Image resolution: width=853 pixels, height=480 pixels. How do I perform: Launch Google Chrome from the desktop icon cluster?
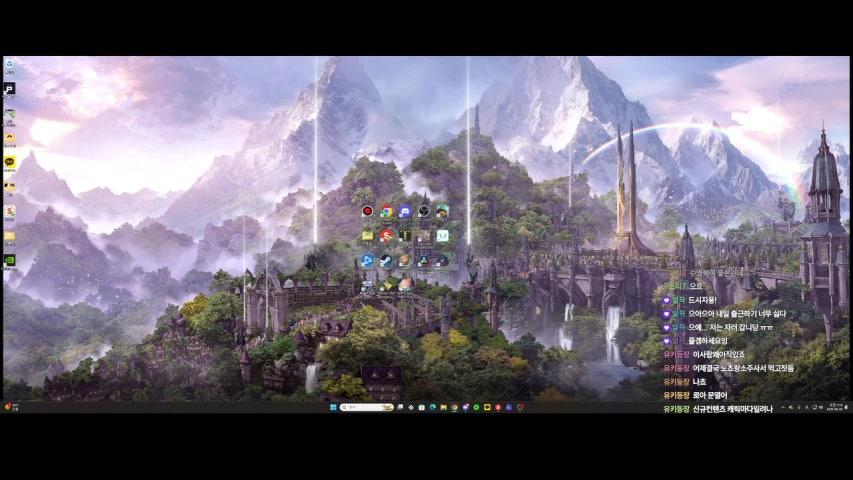tap(386, 211)
